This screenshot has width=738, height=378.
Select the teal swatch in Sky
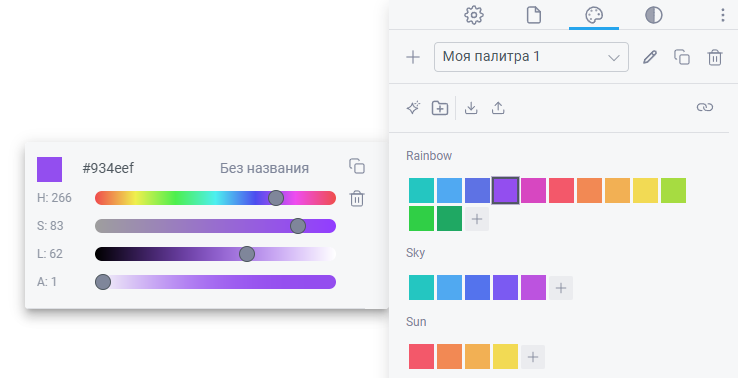click(x=421, y=288)
